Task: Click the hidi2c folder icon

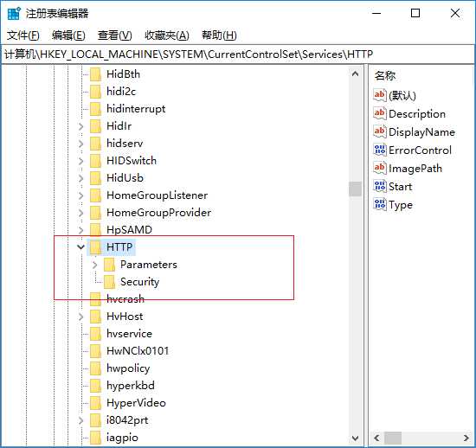Action: [x=95, y=92]
